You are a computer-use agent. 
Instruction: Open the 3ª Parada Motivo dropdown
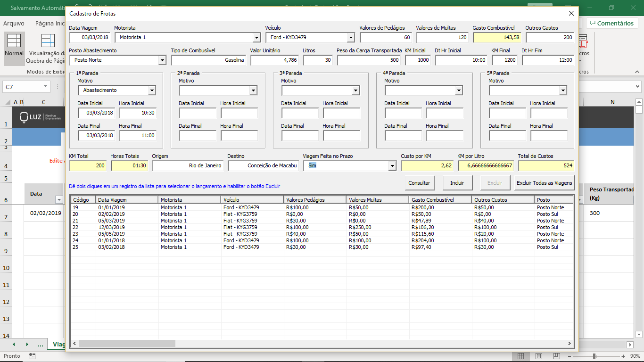[355, 90]
